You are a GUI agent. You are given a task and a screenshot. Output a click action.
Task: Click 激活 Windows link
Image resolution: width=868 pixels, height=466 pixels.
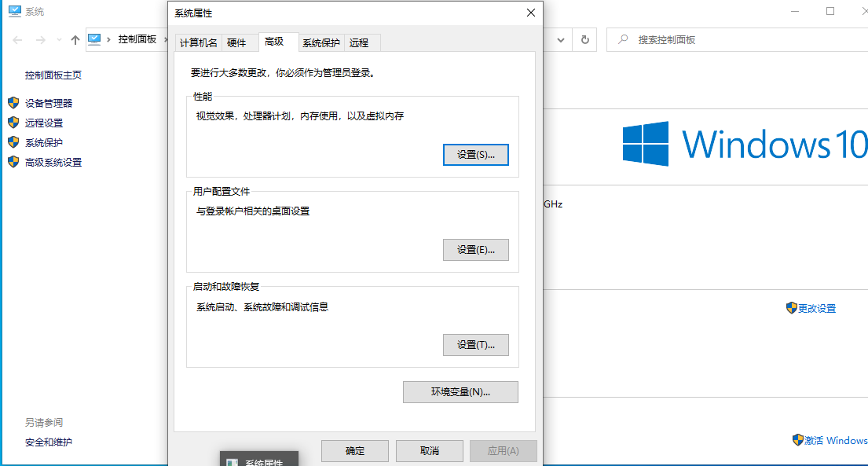click(835, 441)
